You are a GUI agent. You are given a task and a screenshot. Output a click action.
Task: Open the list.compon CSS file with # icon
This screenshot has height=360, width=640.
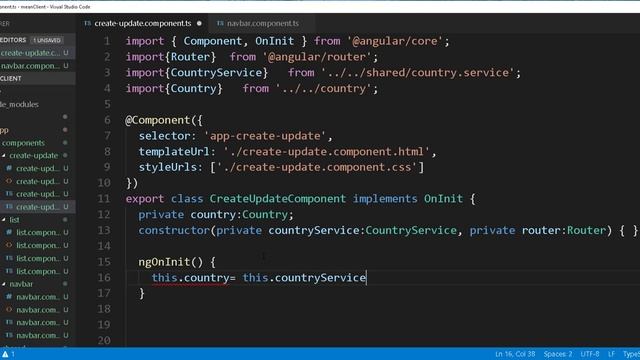(38, 232)
